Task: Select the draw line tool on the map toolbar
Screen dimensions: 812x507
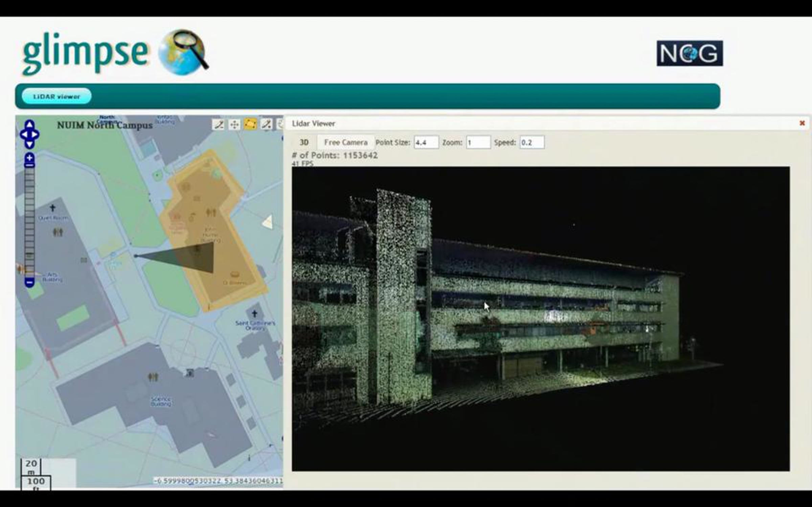Action: point(219,124)
